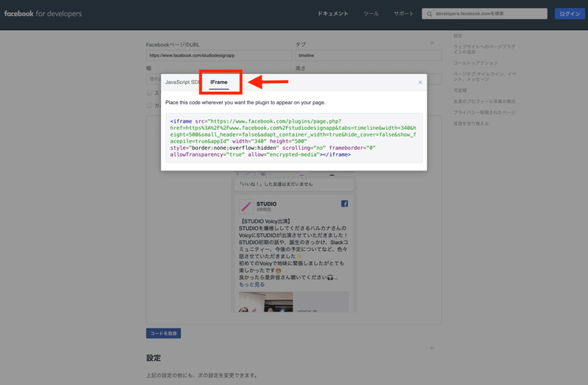
Task: Click the 【STUDIO Voicy出演】 post title
Action: coord(265,221)
